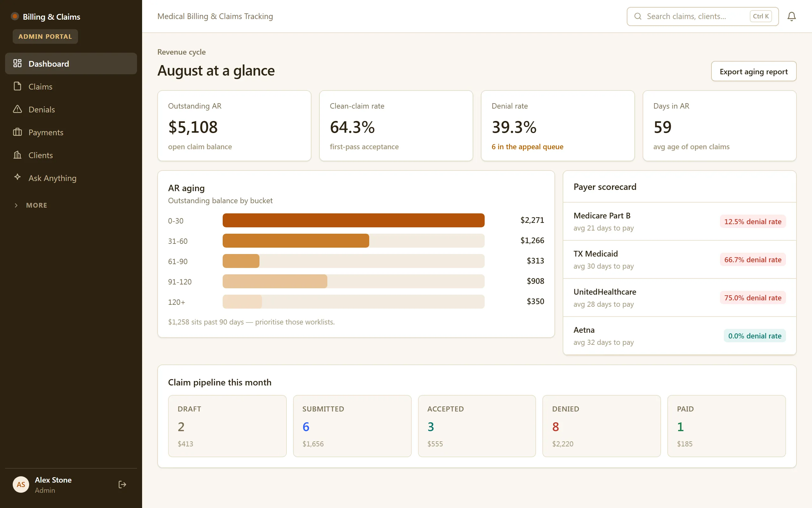This screenshot has width=812, height=508.
Task: Select the Outstanding AR $5,108 card
Action: (x=234, y=126)
